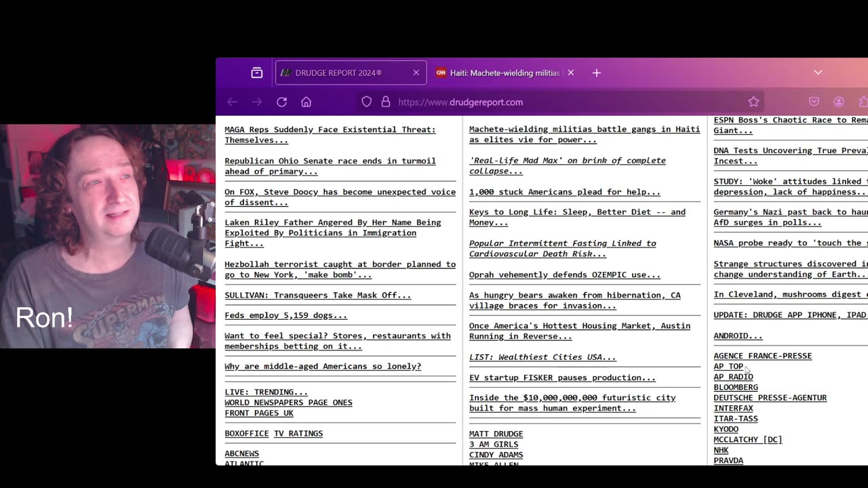
Task: Open Germany's Nazi past AfD headline
Action: 790,218
